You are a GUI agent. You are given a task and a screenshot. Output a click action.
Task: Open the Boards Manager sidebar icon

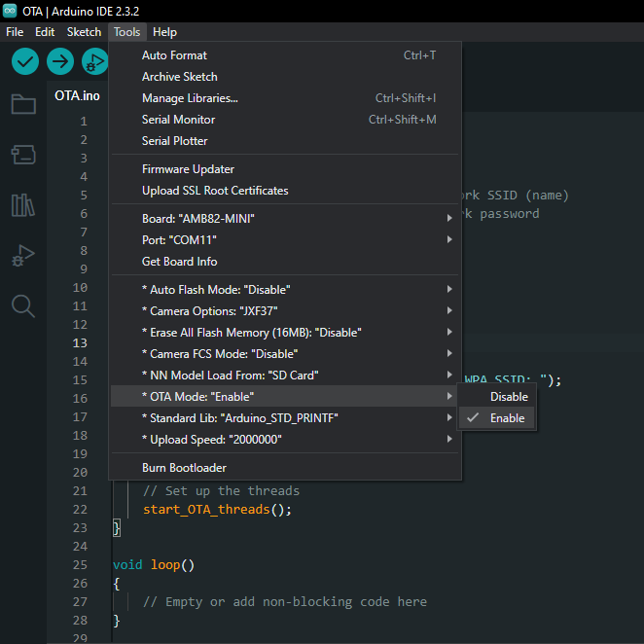click(x=23, y=155)
